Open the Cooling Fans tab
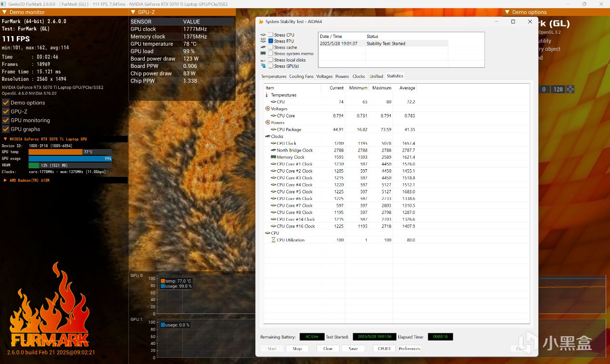The height and width of the screenshot is (364, 610). tap(301, 76)
